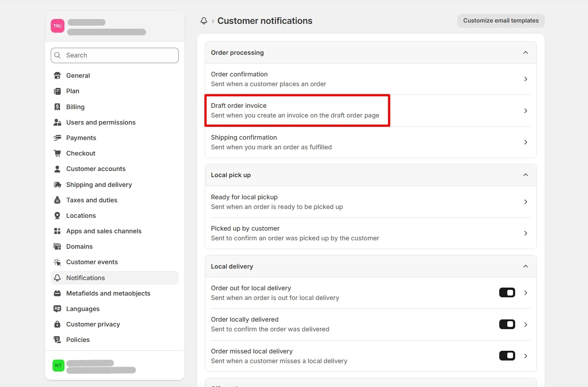Select Customer privacy from the sidebar menu
Viewport: 588px width, 387px height.
(93, 324)
